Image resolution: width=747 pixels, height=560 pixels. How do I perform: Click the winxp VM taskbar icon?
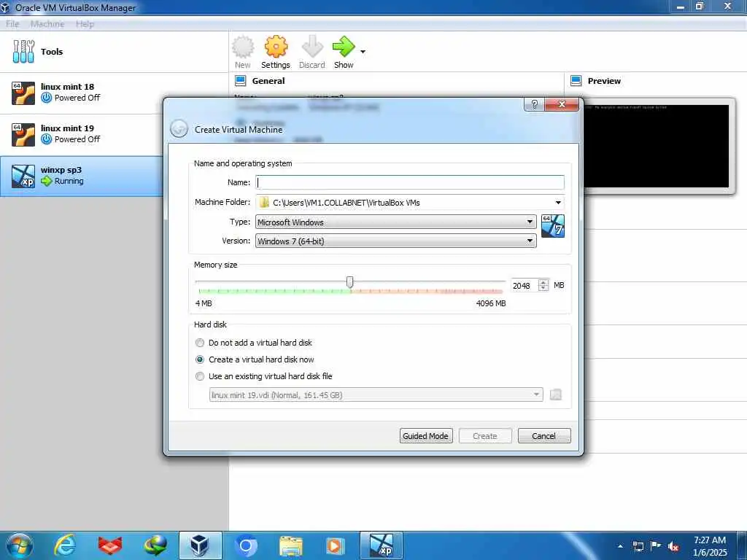pyautogui.click(x=381, y=545)
